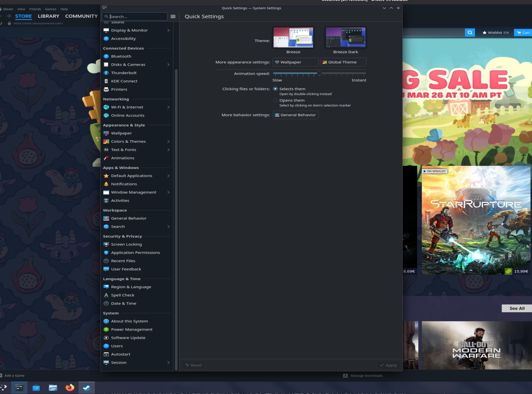Screen dimensions: 532x394
Task: Open Printers settings icon
Action: [106, 89]
